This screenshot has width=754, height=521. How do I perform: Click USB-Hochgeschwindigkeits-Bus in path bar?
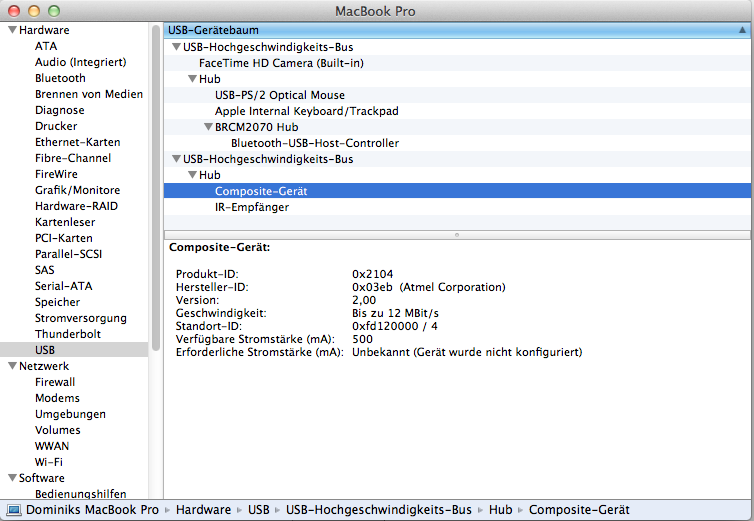[379, 510]
